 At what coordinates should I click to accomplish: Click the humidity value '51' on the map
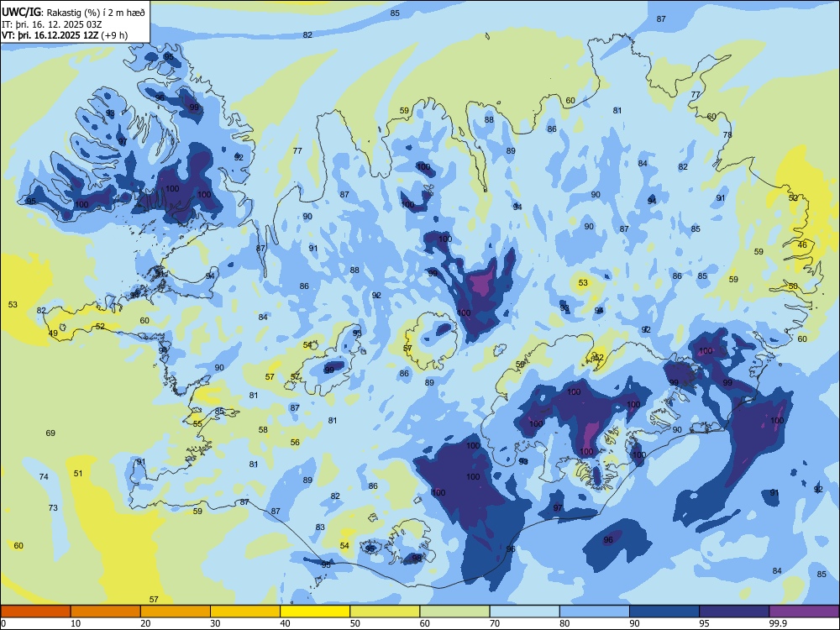pos(78,473)
